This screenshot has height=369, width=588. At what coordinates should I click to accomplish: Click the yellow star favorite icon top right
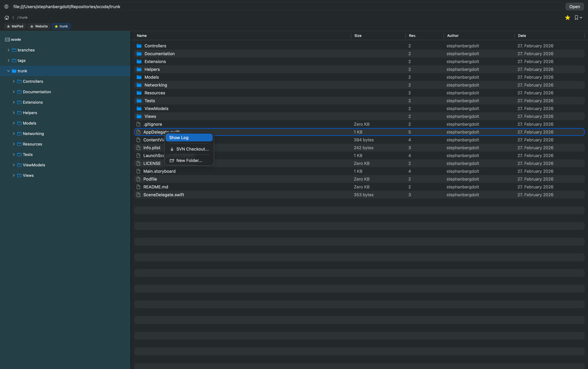point(567,17)
